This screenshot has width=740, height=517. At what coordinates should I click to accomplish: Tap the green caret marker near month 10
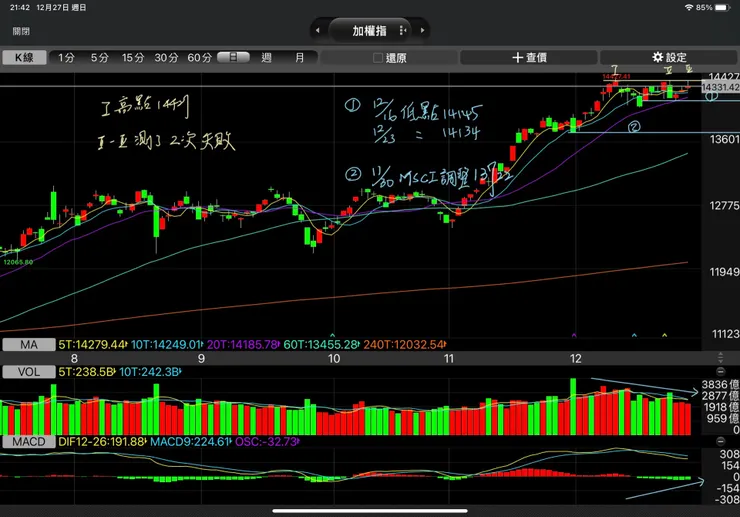click(x=333, y=335)
